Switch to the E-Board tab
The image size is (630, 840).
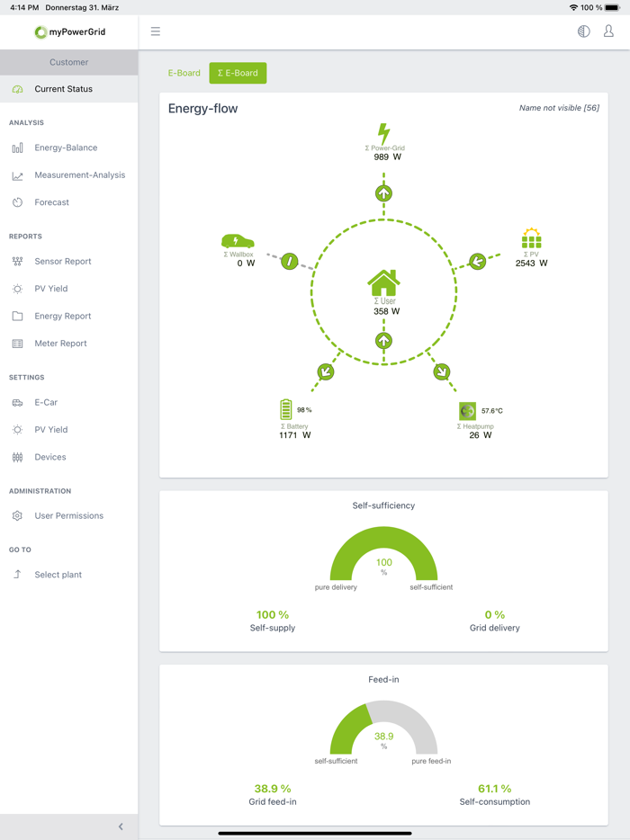click(184, 73)
